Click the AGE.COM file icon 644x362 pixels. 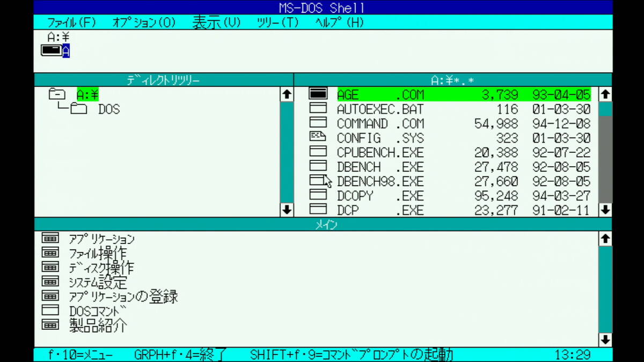318,94
